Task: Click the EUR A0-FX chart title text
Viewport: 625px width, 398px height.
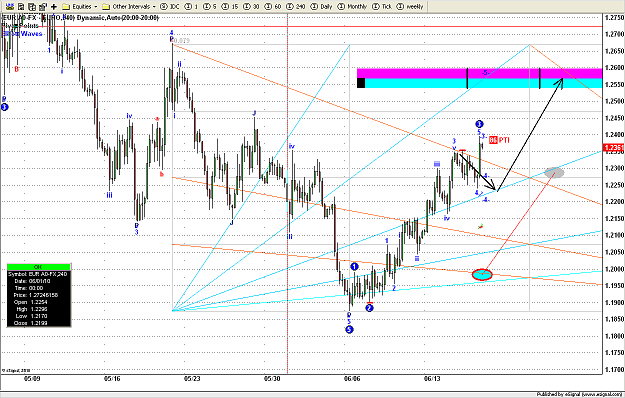Action: click(x=80, y=18)
